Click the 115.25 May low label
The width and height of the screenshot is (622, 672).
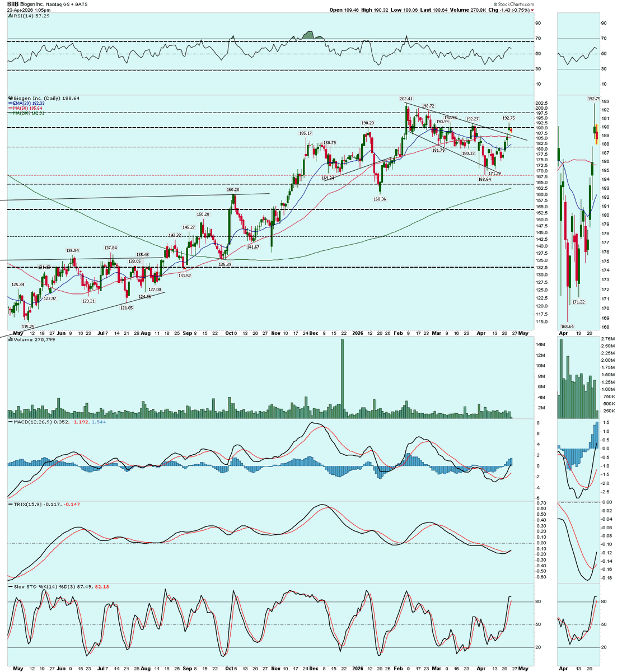pyautogui.click(x=28, y=326)
